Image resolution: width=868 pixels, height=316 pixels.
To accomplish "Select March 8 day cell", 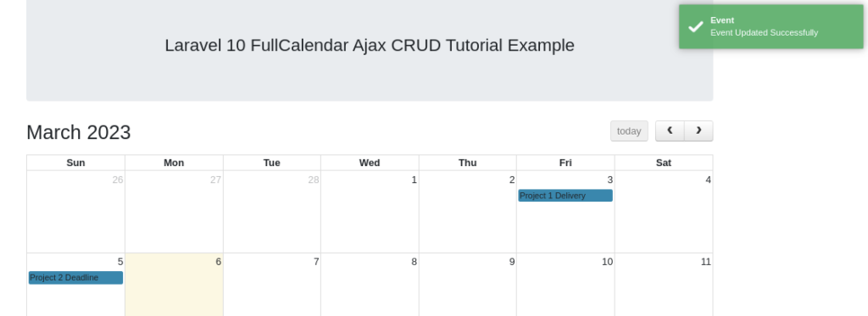I will [x=370, y=285].
